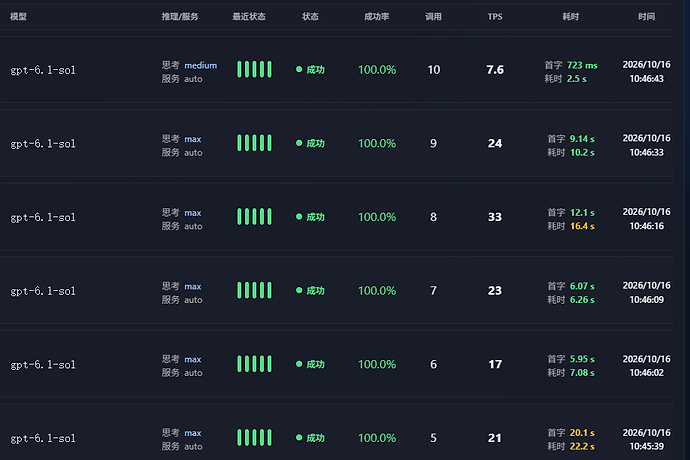The width and height of the screenshot is (690, 460).
Task: Click the 100.0% success rate in the 10:46:02 row
Action: coord(377,364)
